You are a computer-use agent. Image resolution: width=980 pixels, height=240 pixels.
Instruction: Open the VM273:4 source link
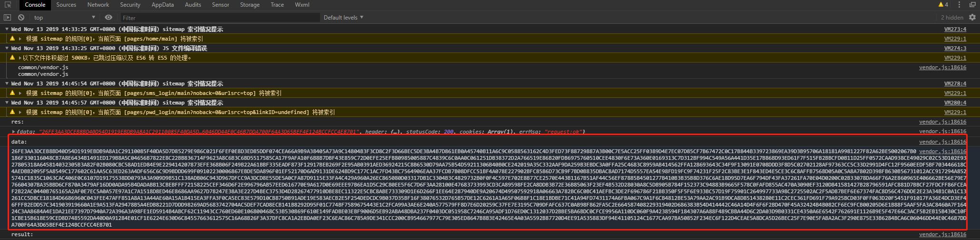click(x=955, y=29)
